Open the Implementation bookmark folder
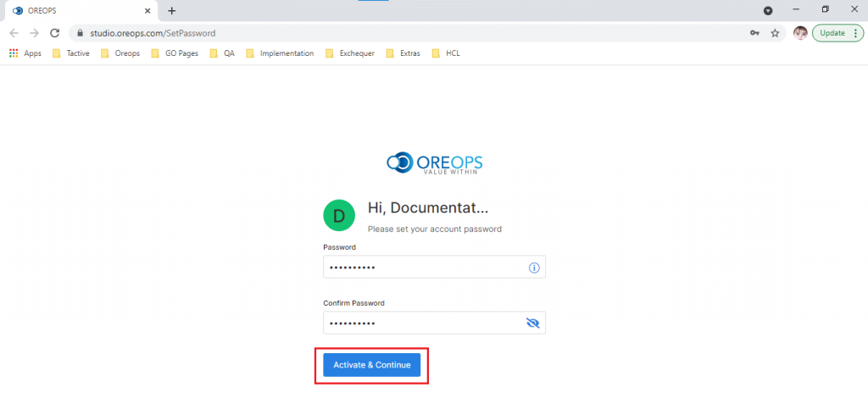868x404 pixels. [280, 53]
